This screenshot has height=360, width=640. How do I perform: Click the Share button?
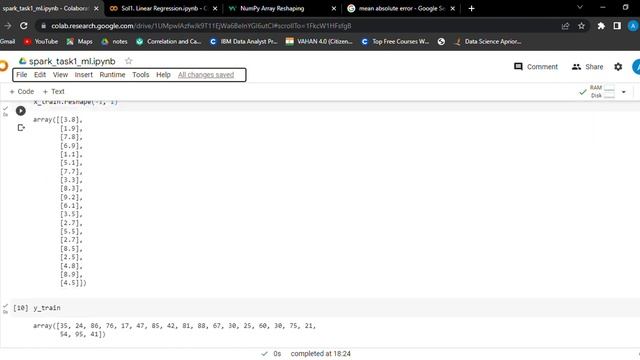click(x=587, y=67)
